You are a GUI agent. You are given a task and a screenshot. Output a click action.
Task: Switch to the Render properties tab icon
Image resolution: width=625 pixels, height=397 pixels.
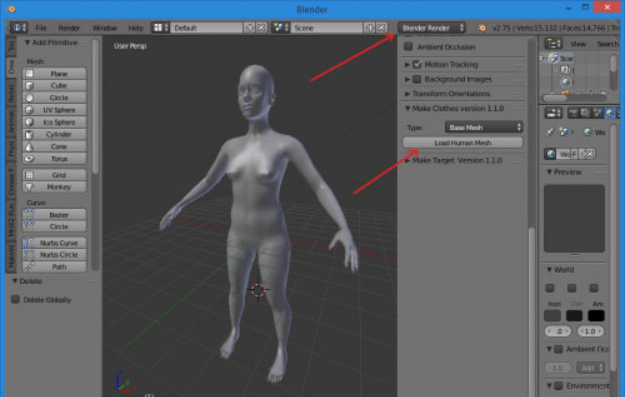click(573, 113)
